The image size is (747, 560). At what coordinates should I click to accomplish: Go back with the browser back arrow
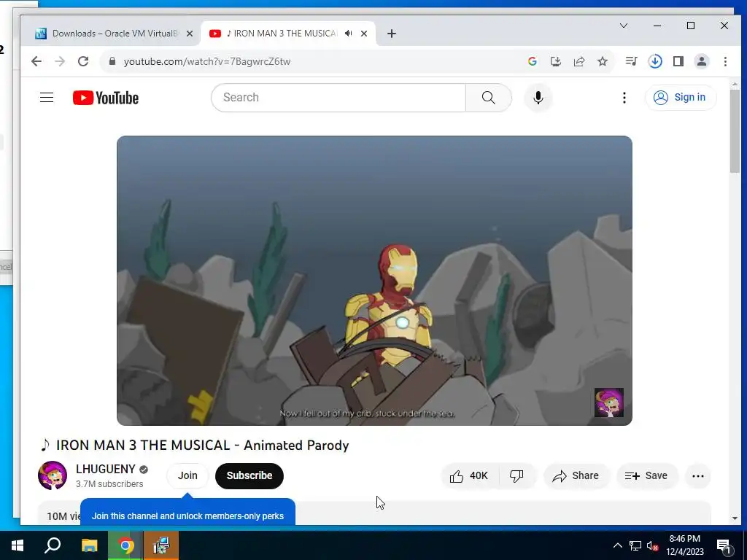tap(36, 61)
